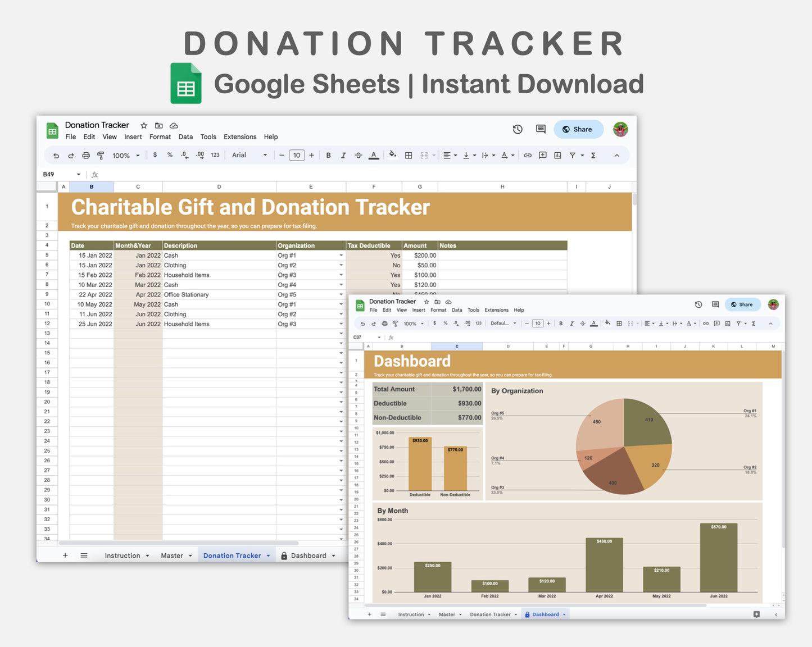Open version history in larger back window
The width and height of the screenshot is (812, 647).
(518, 129)
